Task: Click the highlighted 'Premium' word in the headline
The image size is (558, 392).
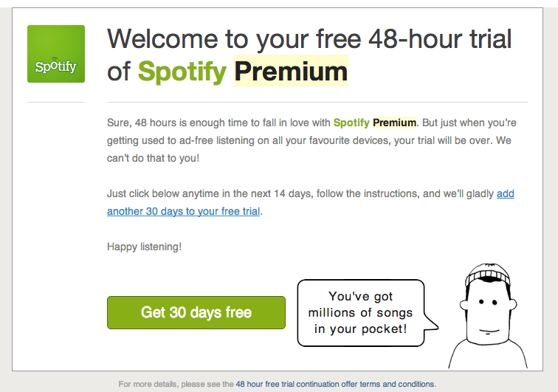Action: pos(291,71)
